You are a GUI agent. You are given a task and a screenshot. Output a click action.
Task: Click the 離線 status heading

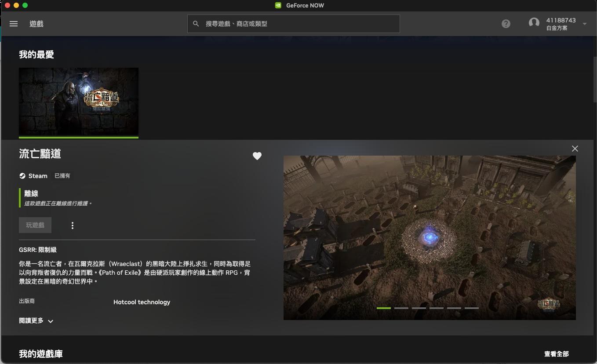[x=31, y=193]
